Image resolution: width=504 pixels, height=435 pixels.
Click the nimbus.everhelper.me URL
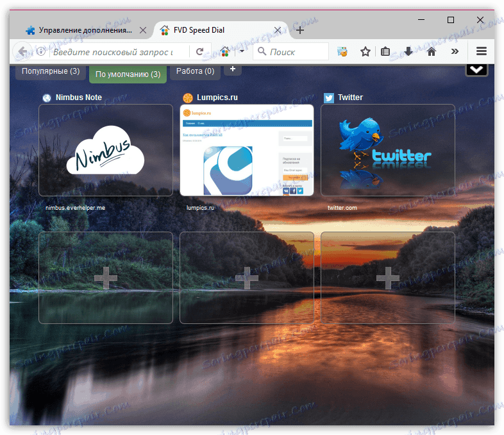click(75, 208)
